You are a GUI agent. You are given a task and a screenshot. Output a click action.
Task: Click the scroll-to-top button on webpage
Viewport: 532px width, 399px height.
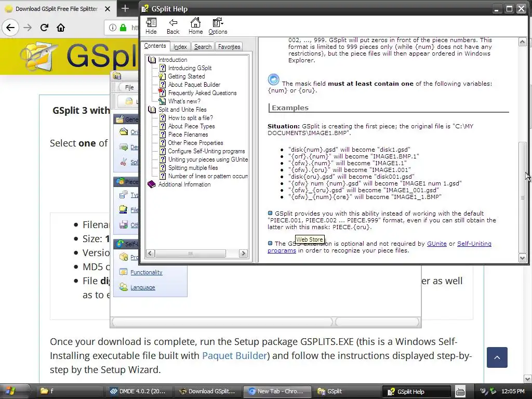click(497, 357)
